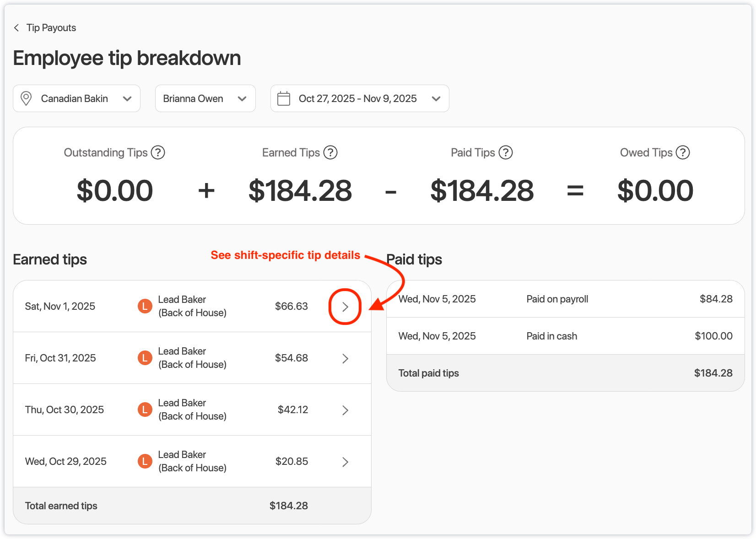756x539 pixels.
Task: Select the Paid in cash $100.00 row
Action: (565, 336)
